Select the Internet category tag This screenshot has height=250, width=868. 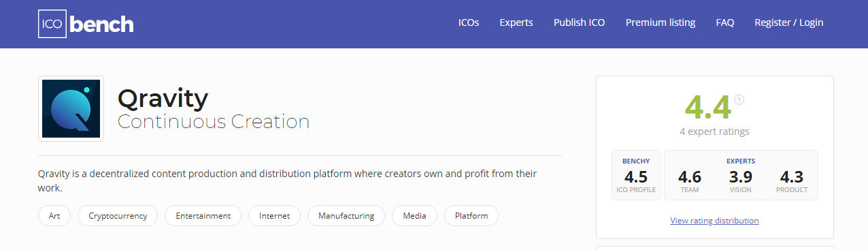(x=274, y=216)
